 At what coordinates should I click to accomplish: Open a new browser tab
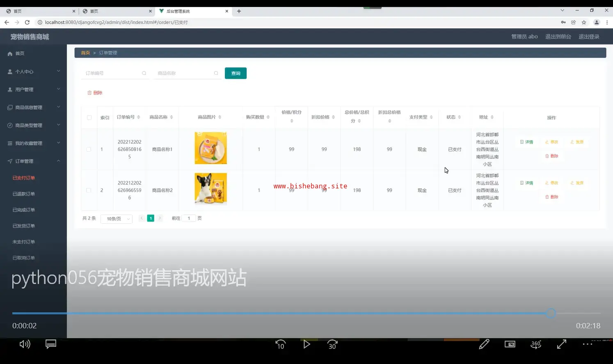(x=239, y=11)
